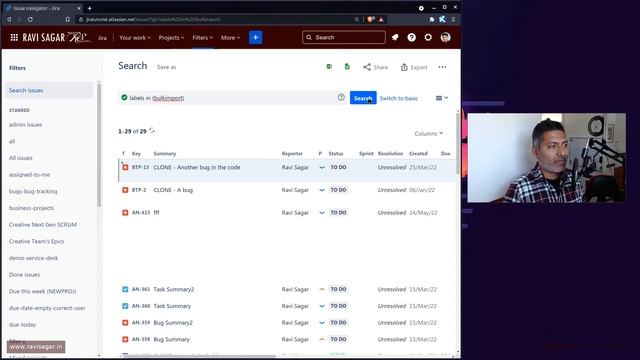Open the user profile avatar
This screenshot has height=360, width=640.
[x=445, y=38]
